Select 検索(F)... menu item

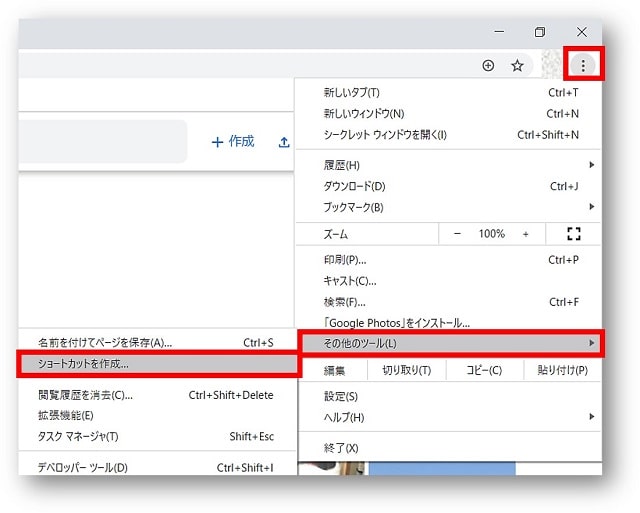[x=448, y=302]
